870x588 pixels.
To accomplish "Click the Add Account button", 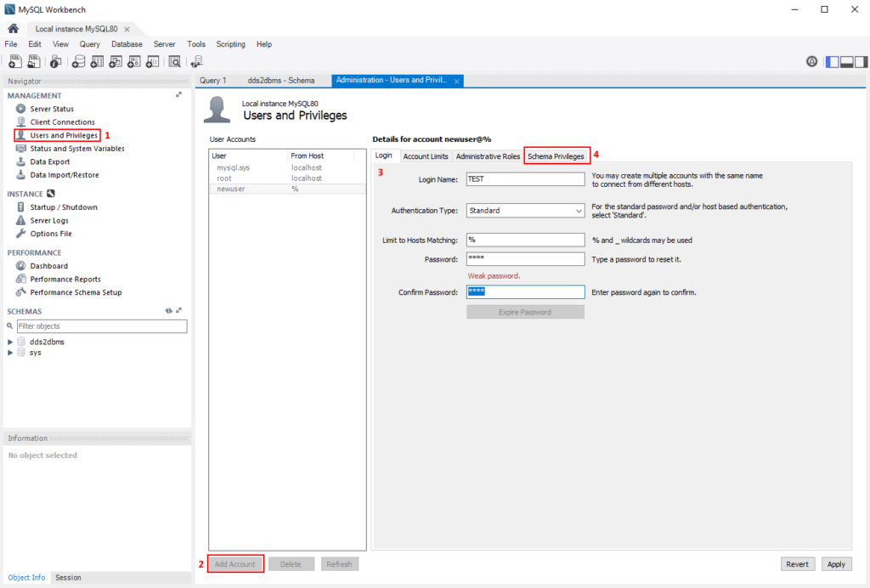I will click(234, 564).
